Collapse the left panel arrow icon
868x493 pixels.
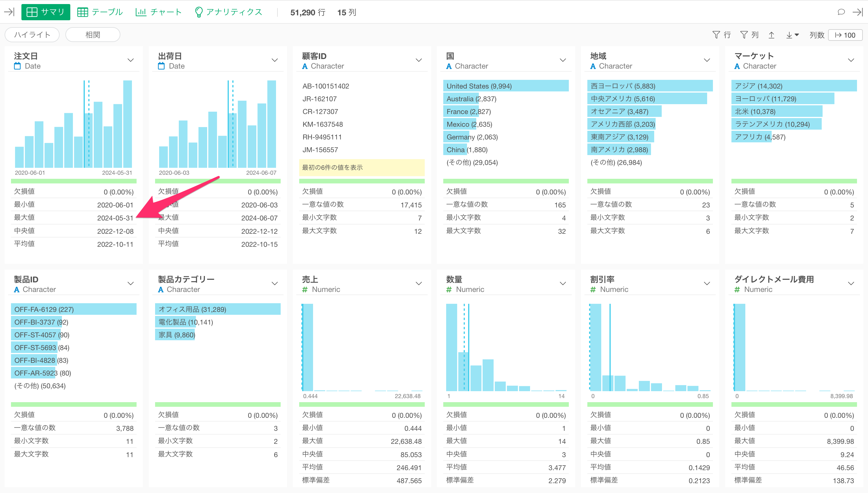tap(9, 12)
